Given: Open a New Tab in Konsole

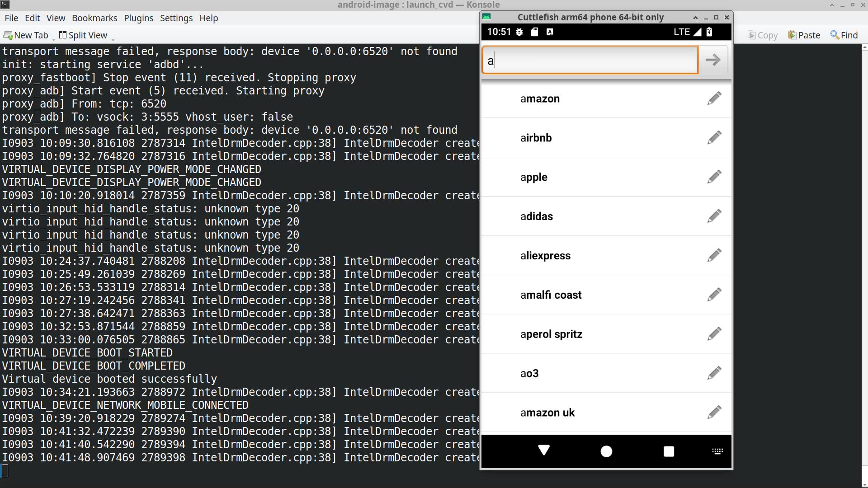Looking at the screenshot, I should pyautogui.click(x=26, y=35).
